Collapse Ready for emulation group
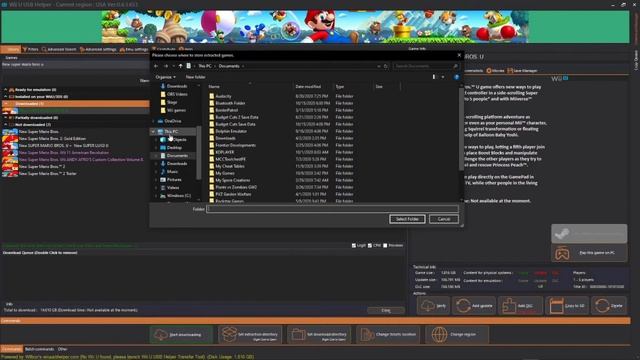The image size is (640, 360). [6, 90]
